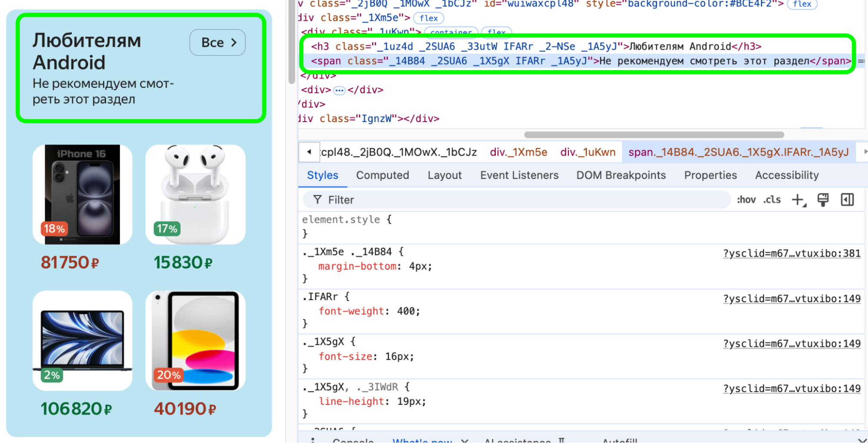
Task: Click the 15830 ₽ price
Action: (x=183, y=263)
